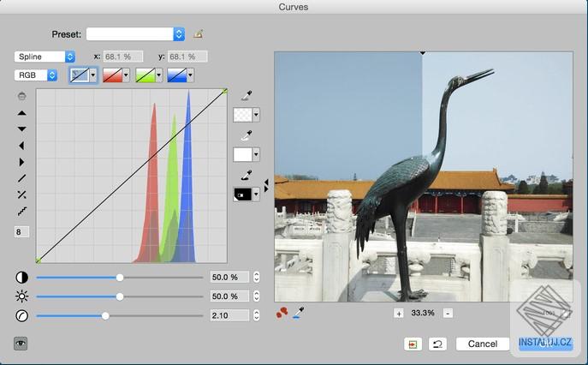
Task: Open the Spline curve type dropdown
Action: point(45,57)
